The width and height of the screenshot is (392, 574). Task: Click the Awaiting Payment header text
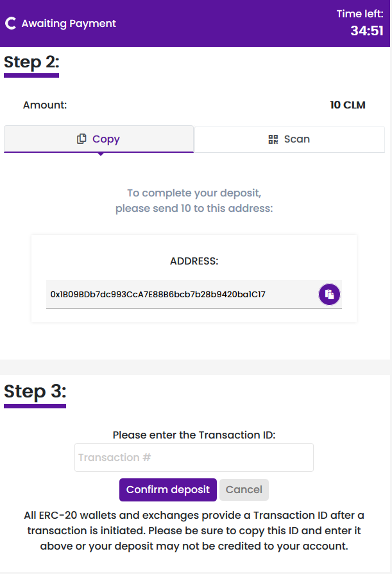click(x=69, y=23)
